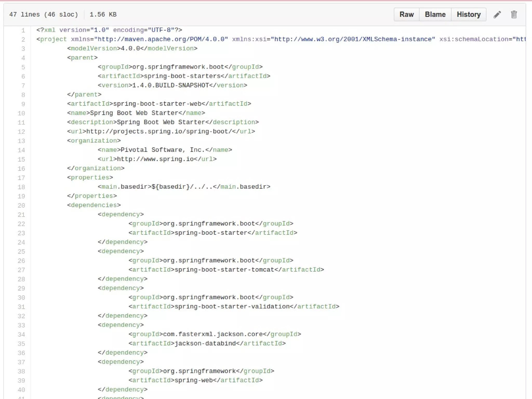Select line number 4 for parent tag
532x399 pixels.
click(x=23, y=58)
